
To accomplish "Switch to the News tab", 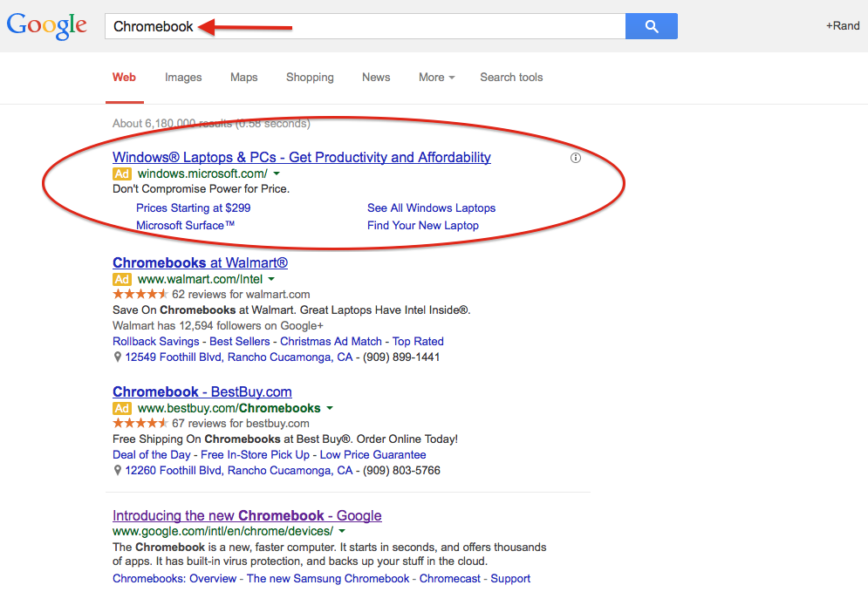I will (377, 78).
